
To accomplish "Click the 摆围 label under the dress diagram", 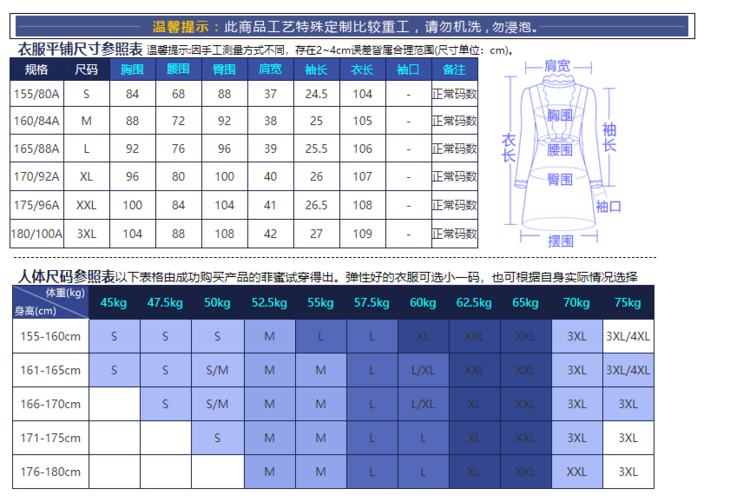I will coord(560,241).
